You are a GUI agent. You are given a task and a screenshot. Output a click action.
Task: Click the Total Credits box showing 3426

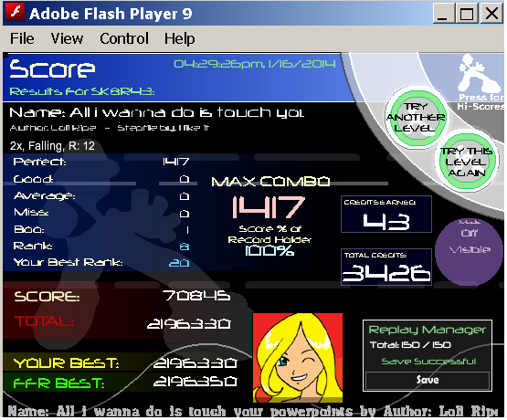pos(386,268)
